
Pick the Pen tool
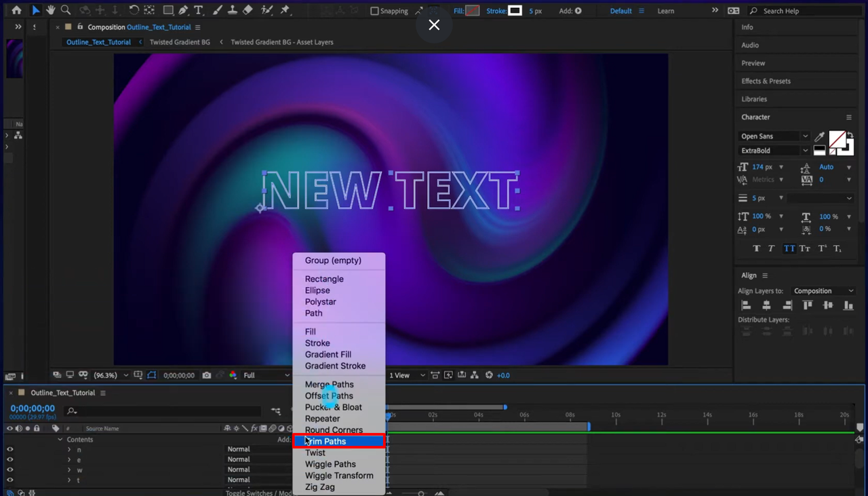(183, 10)
